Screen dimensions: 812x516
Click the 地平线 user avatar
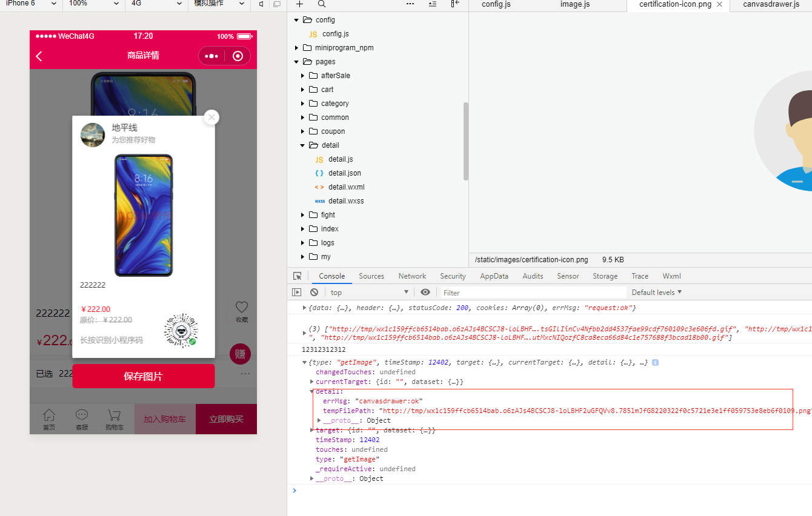point(93,134)
